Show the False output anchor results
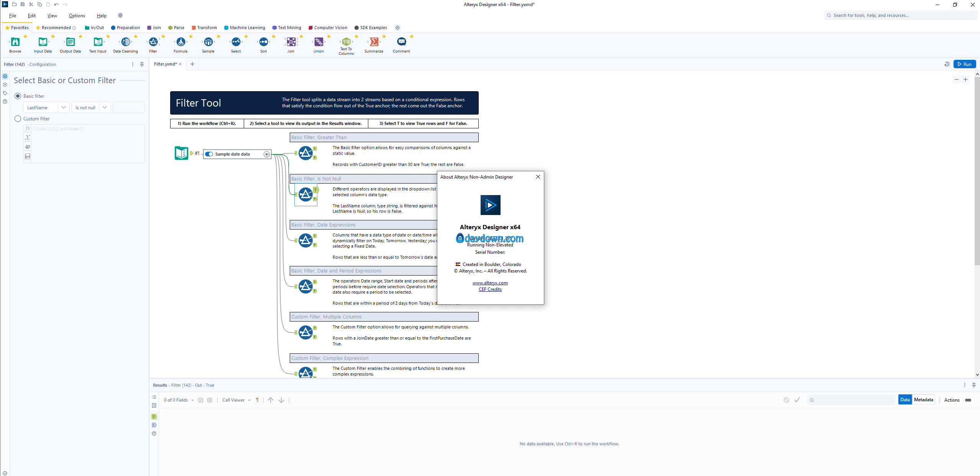The width and height of the screenshot is (980, 476). point(154,425)
